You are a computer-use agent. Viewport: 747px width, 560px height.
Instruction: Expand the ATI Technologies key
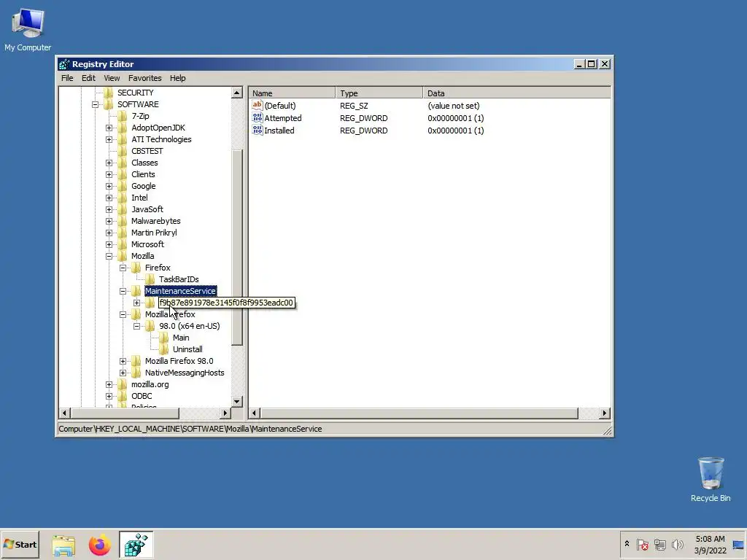point(109,139)
